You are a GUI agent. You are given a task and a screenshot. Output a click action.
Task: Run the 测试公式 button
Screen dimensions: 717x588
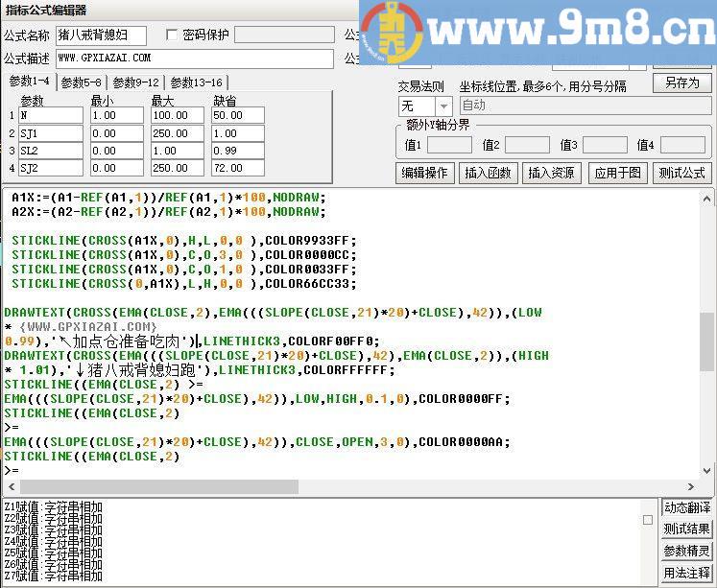681,174
